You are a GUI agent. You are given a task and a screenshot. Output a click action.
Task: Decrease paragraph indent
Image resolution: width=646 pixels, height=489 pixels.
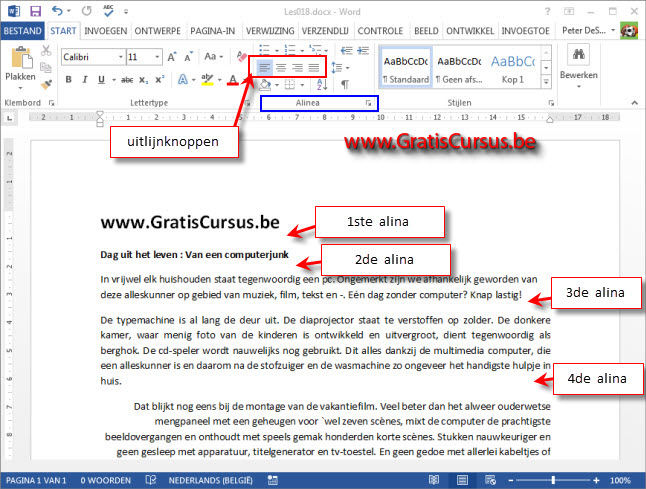pyautogui.click(x=346, y=50)
